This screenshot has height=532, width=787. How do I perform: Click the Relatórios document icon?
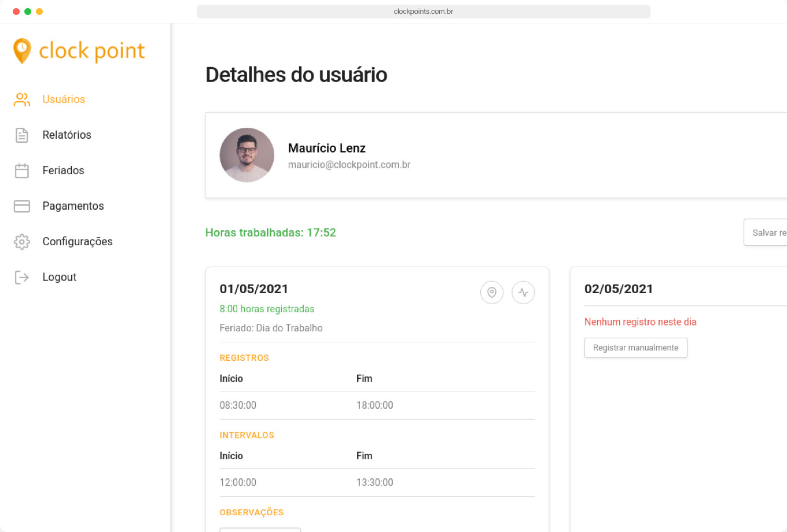(22, 135)
